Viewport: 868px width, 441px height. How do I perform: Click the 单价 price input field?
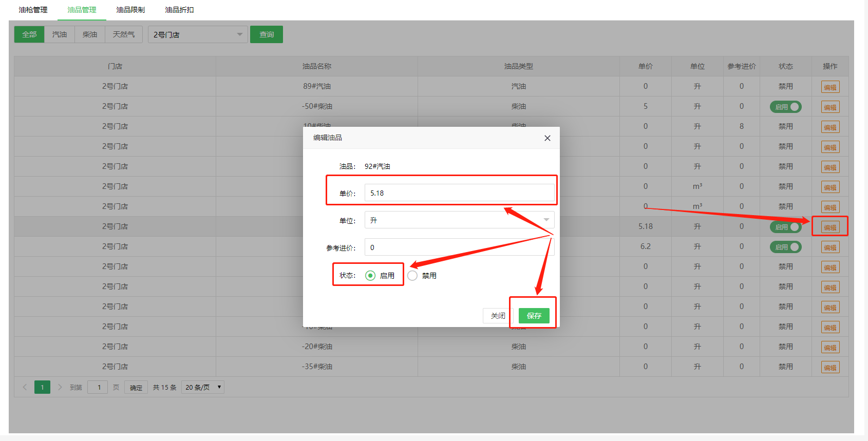(459, 193)
